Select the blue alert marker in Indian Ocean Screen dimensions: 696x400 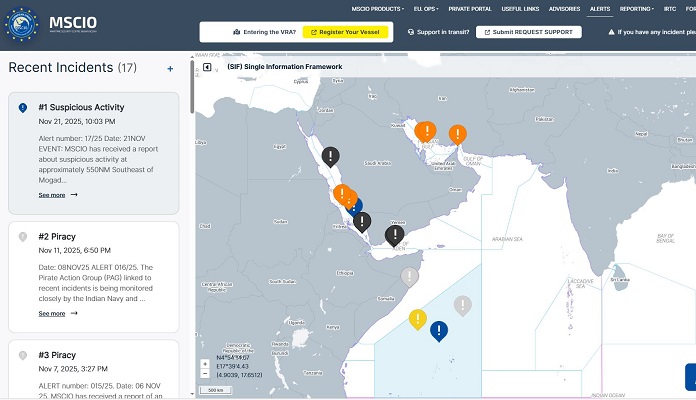438,330
